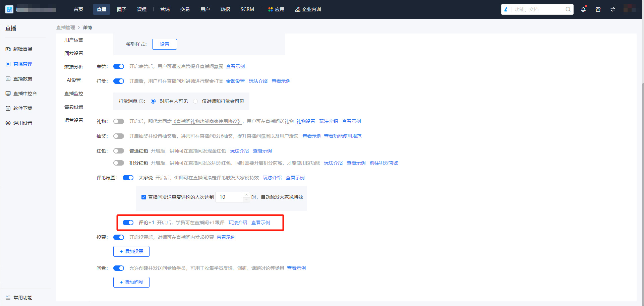Toggle the 打赏 switch
Viewport: 644px width, 306px height.
[x=119, y=81]
